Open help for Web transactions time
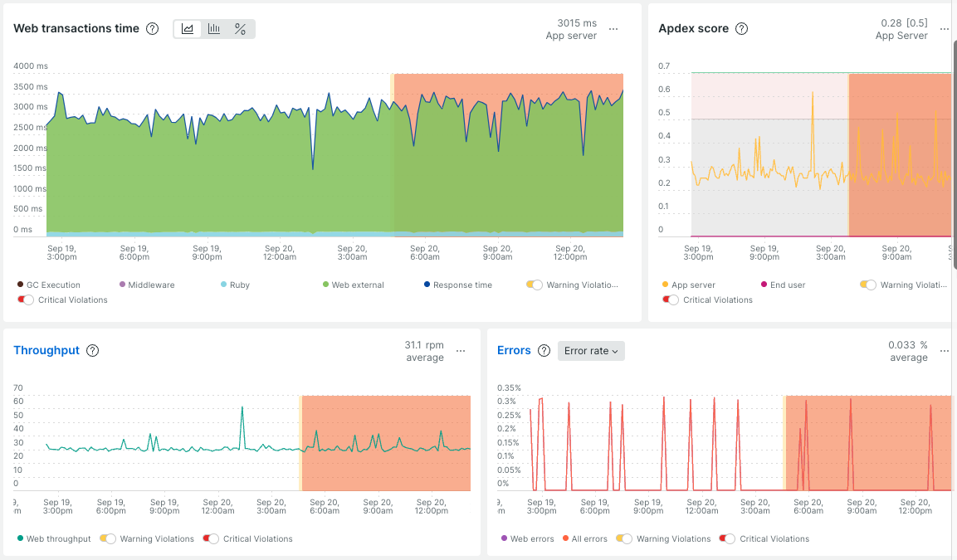 tap(153, 29)
